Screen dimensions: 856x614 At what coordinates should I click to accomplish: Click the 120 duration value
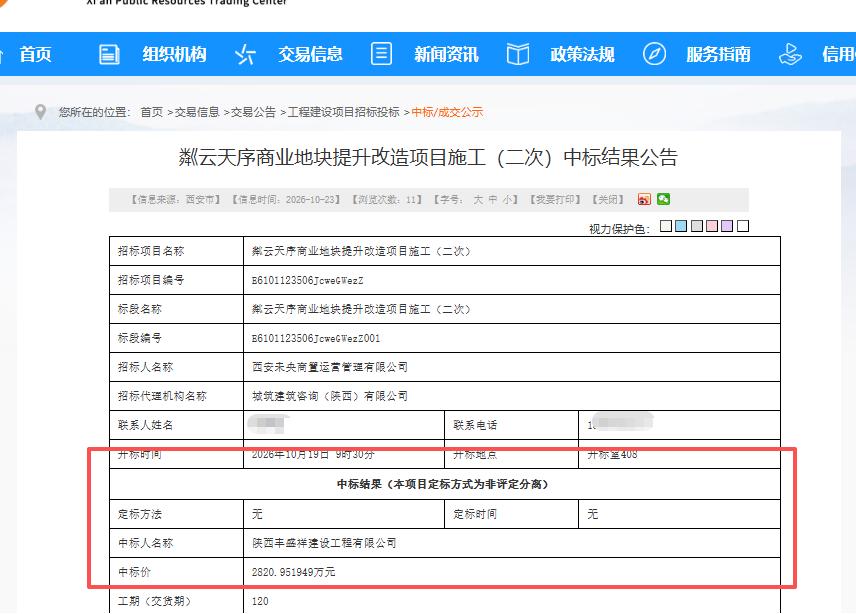pos(260,601)
